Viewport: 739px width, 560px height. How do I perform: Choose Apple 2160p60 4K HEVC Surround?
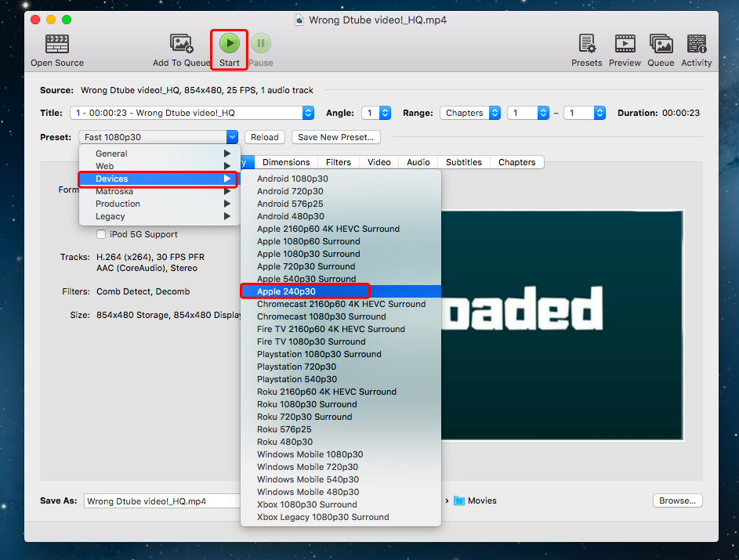(341, 229)
